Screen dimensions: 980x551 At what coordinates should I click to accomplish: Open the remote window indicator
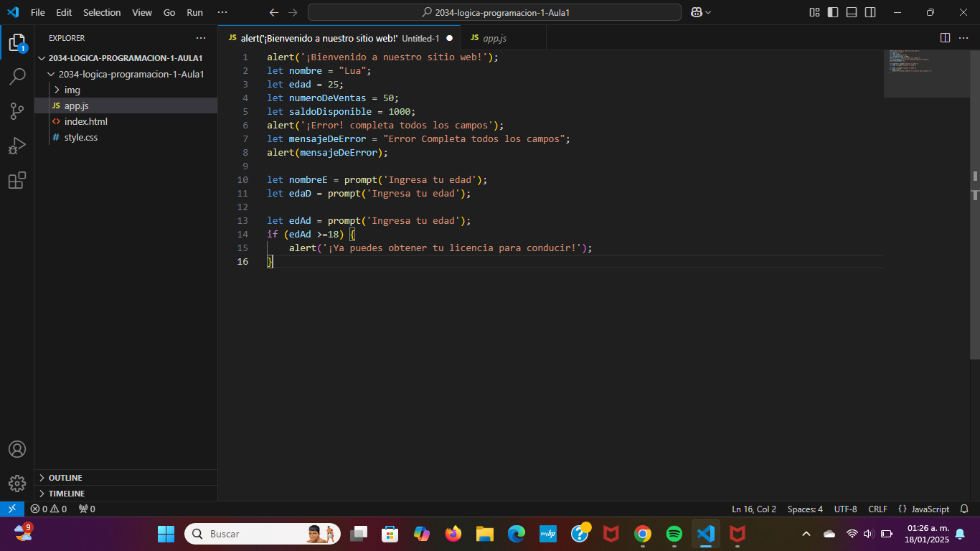coord(11,509)
